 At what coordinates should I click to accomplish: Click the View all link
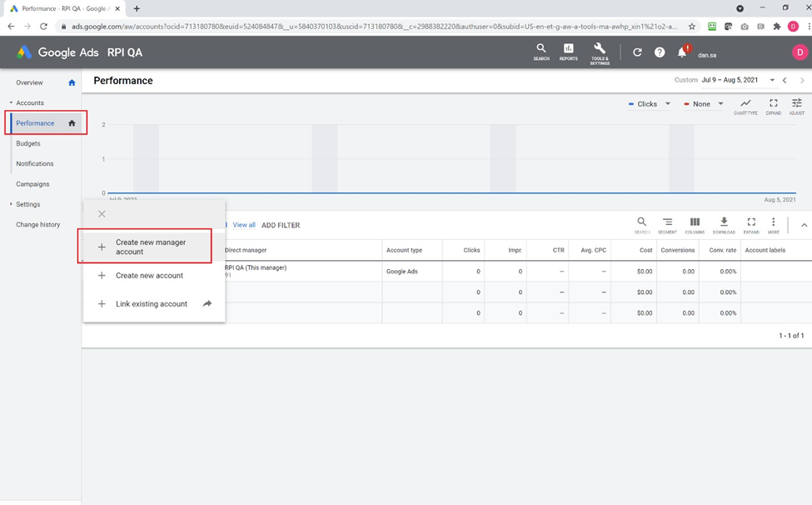point(244,225)
